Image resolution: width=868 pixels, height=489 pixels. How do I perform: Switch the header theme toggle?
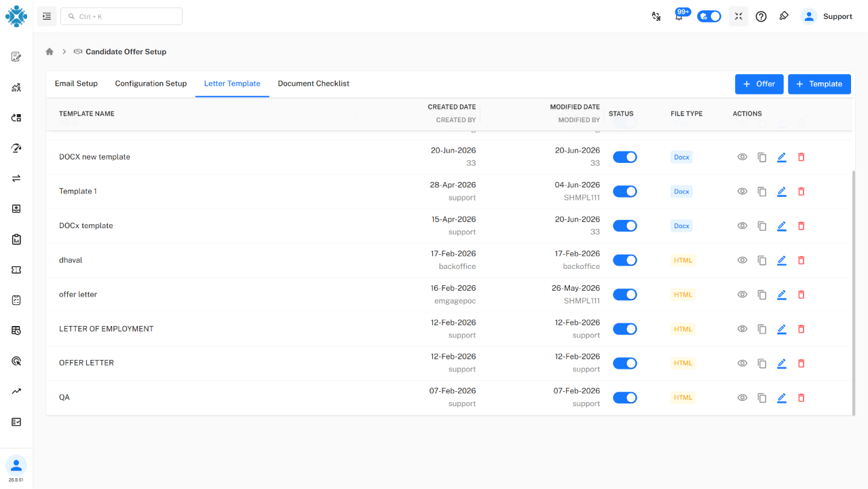[x=709, y=16]
